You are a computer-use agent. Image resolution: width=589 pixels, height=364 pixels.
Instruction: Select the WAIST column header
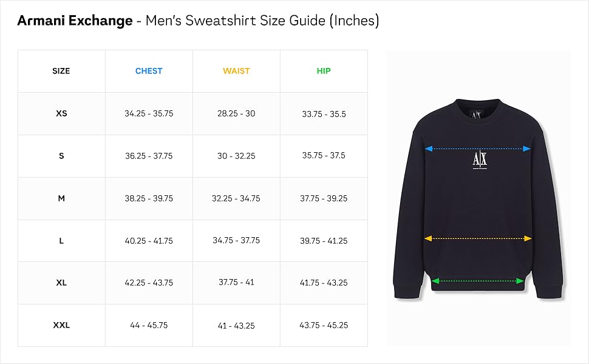(x=236, y=71)
